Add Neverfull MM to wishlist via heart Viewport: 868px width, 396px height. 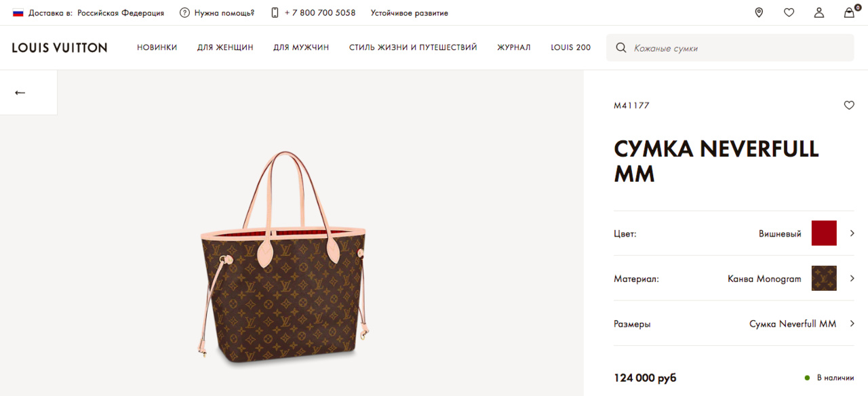[849, 105]
